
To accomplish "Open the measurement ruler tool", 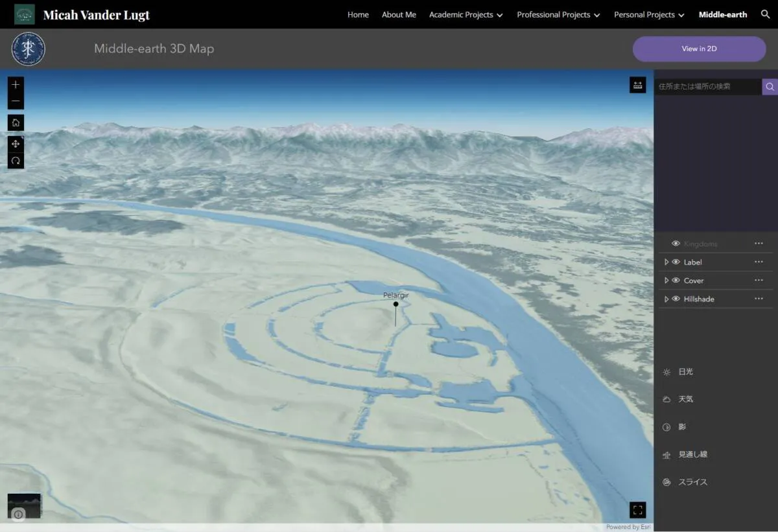I will click(x=637, y=86).
